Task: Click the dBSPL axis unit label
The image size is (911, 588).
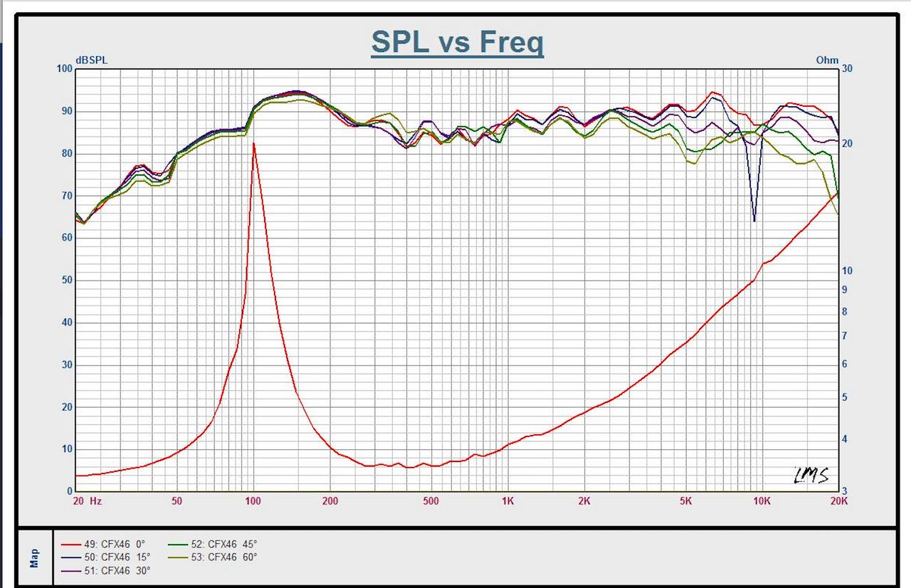Action: [x=91, y=61]
